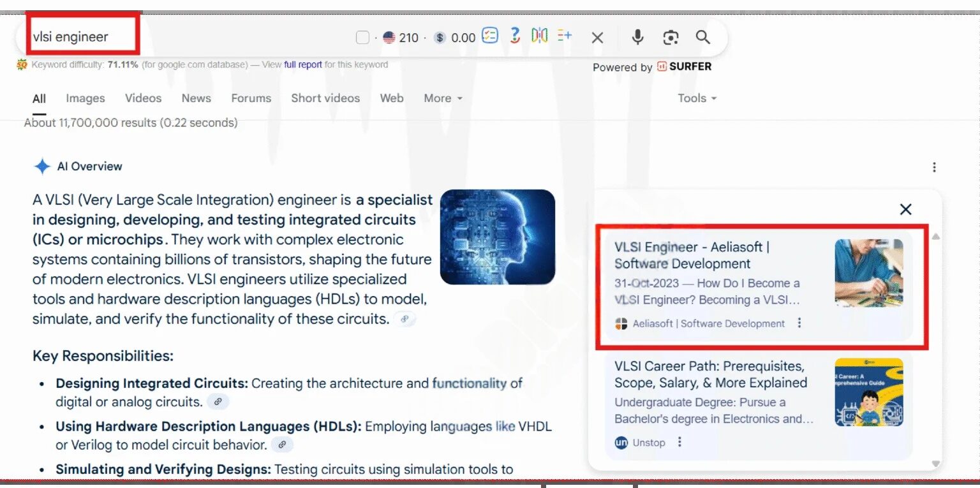Image resolution: width=980 pixels, height=488 pixels.
Task: Dismiss metrics with the X toggle
Action: 597,37
